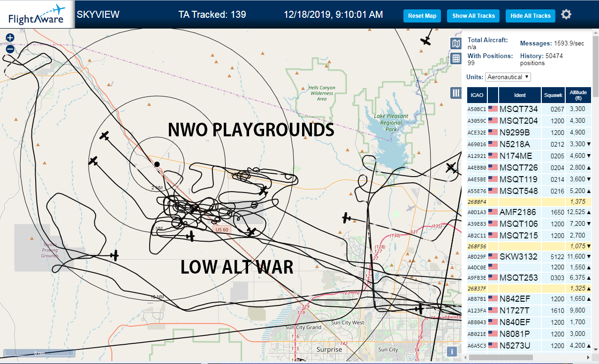Click the Surprise city label
This screenshot has width=599, height=364.
pos(329,349)
